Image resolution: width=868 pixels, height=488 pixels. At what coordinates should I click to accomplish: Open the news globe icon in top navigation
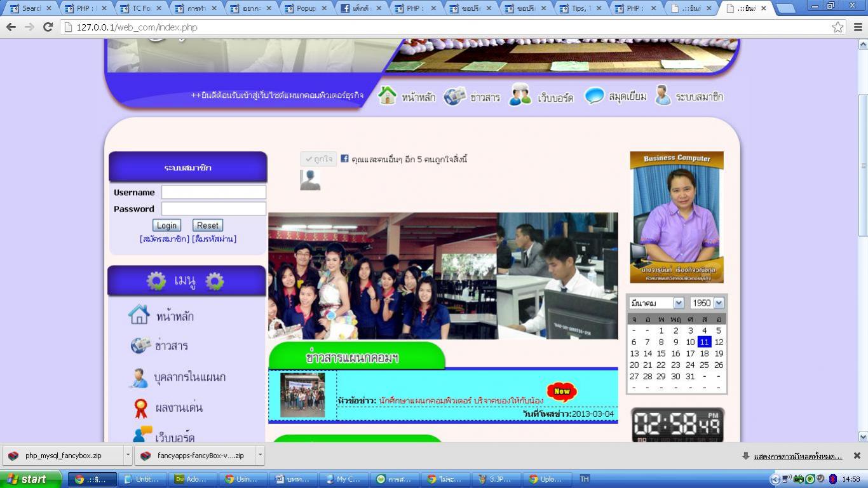(454, 96)
